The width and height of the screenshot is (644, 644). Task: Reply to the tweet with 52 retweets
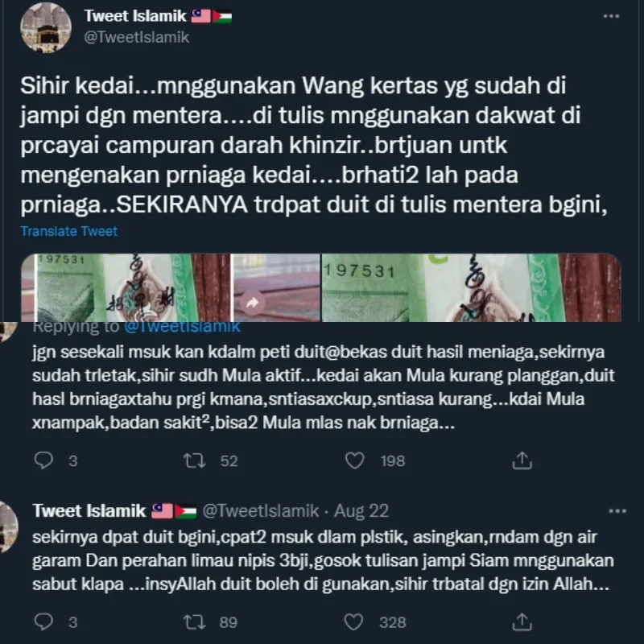tap(43, 460)
